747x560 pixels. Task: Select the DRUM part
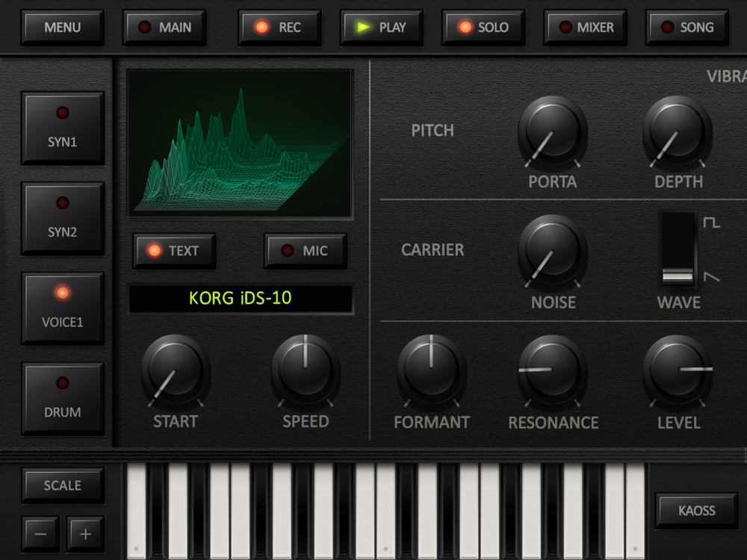[x=63, y=399]
